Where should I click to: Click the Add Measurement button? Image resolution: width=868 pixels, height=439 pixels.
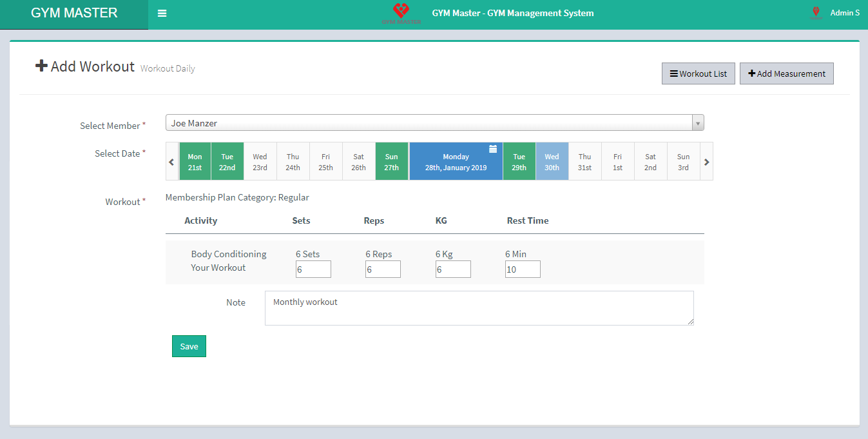[786, 73]
